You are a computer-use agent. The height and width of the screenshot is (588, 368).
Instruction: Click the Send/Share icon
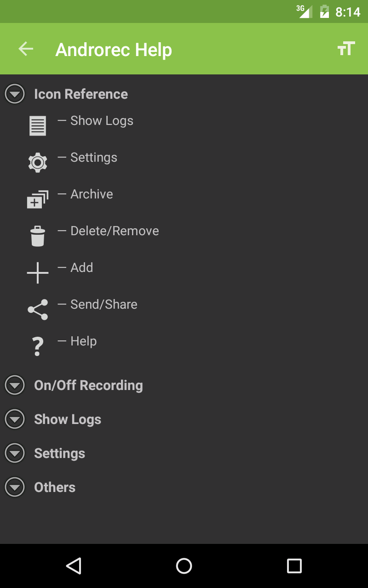point(38,310)
